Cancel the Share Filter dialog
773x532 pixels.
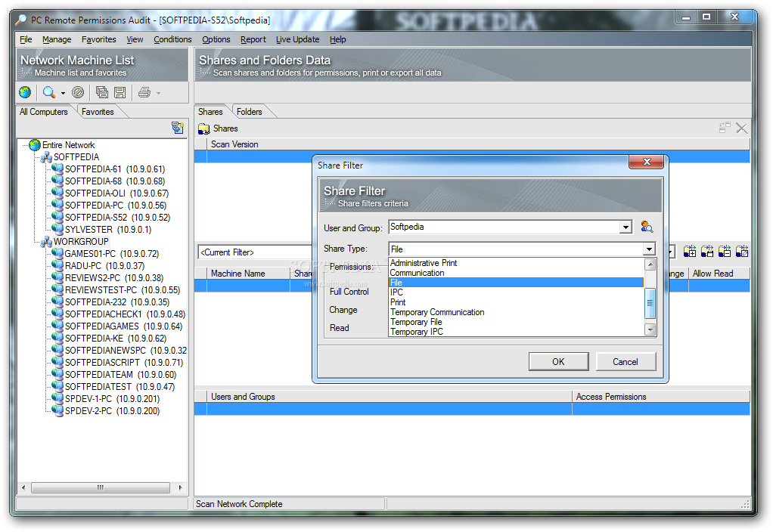626,361
